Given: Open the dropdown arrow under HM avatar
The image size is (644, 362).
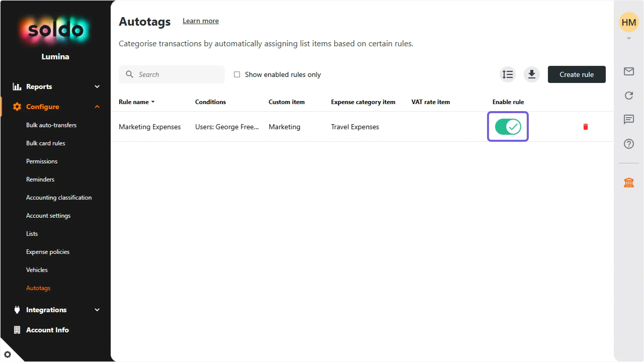Looking at the screenshot, I should point(629,38).
